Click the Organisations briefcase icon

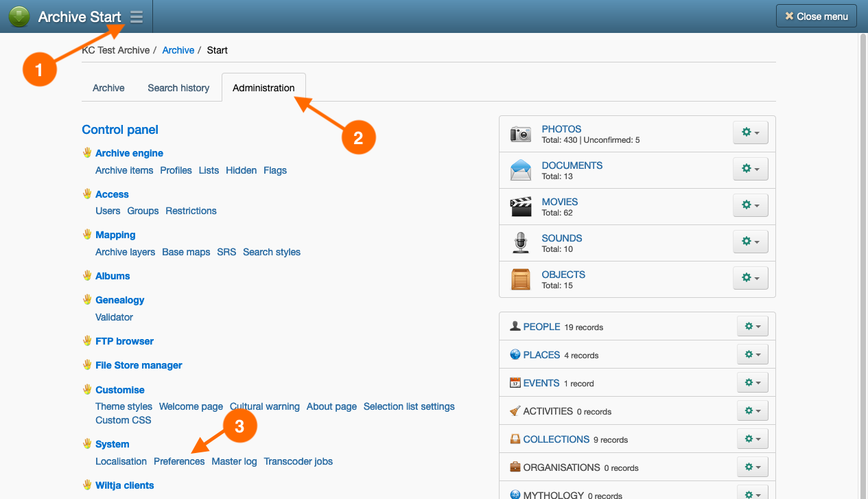click(515, 467)
